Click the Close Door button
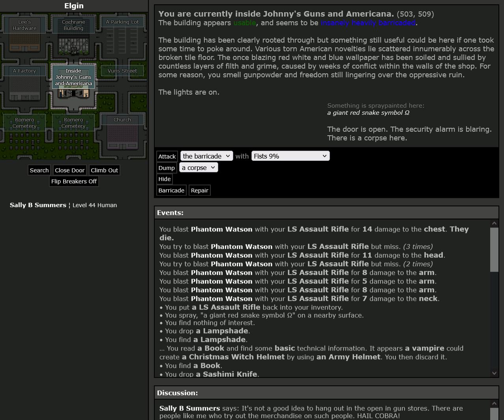 point(69,170)
